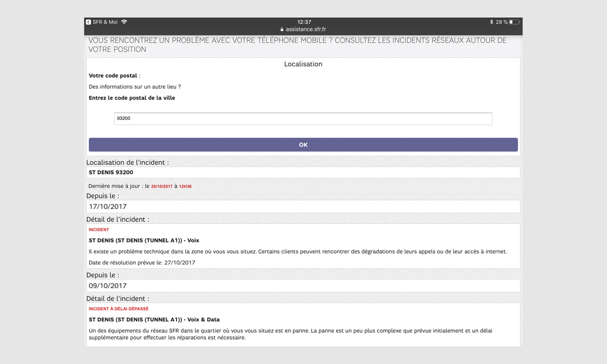Click the 'Il existe un problème technique' description
Viewport: 607px width, 364px height.
click(x=298, y=252)
